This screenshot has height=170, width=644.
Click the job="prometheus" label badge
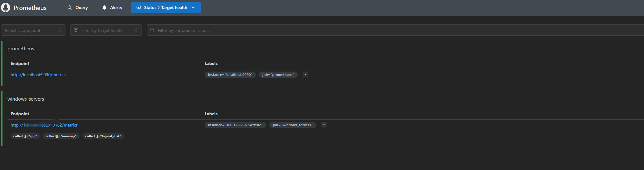coord(278,75)
